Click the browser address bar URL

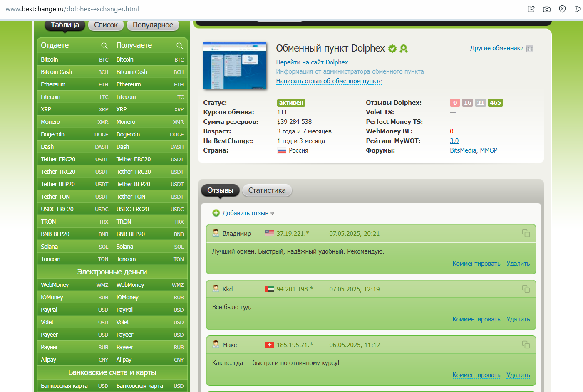72,9
